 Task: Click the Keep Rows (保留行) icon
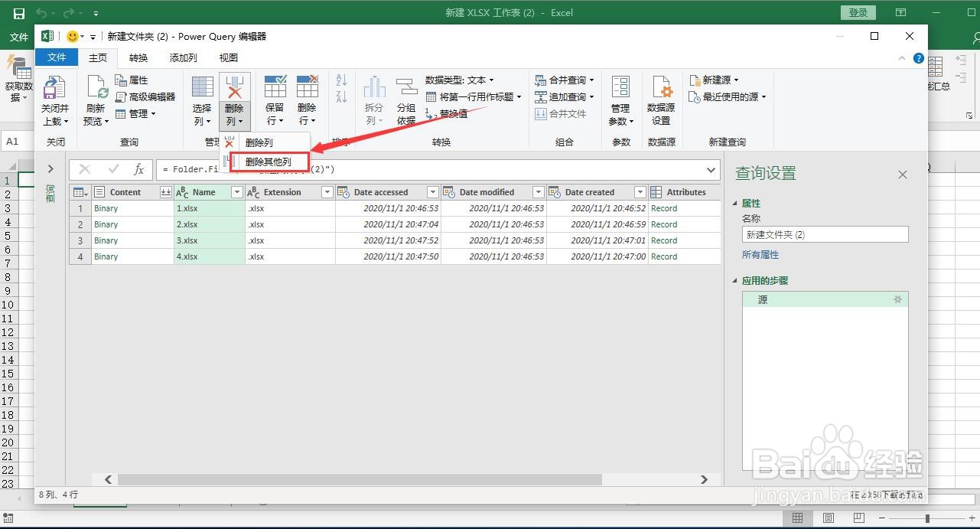coord(275,87)
